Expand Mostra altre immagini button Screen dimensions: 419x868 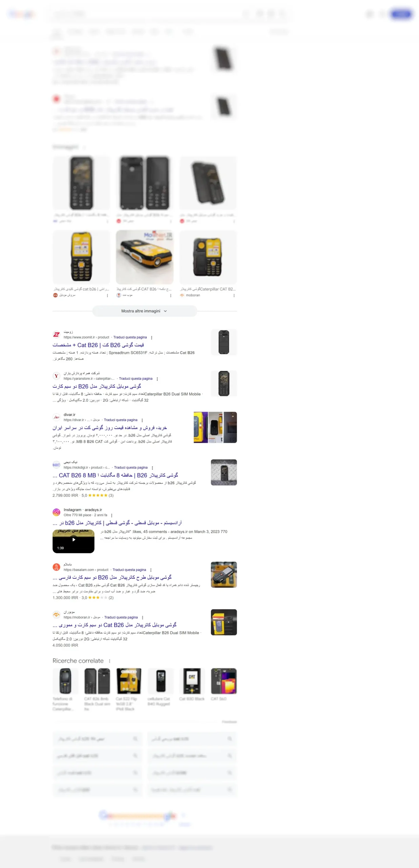[145, 311]
